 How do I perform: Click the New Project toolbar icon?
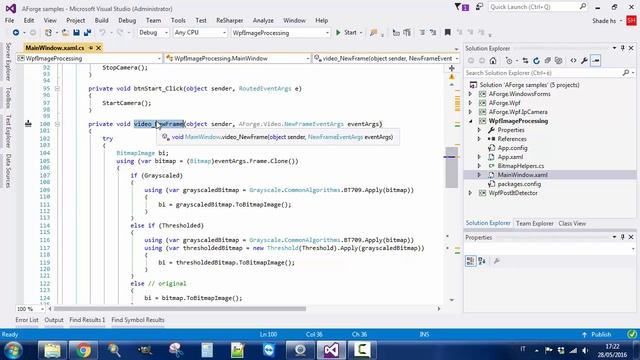(48, 33)
